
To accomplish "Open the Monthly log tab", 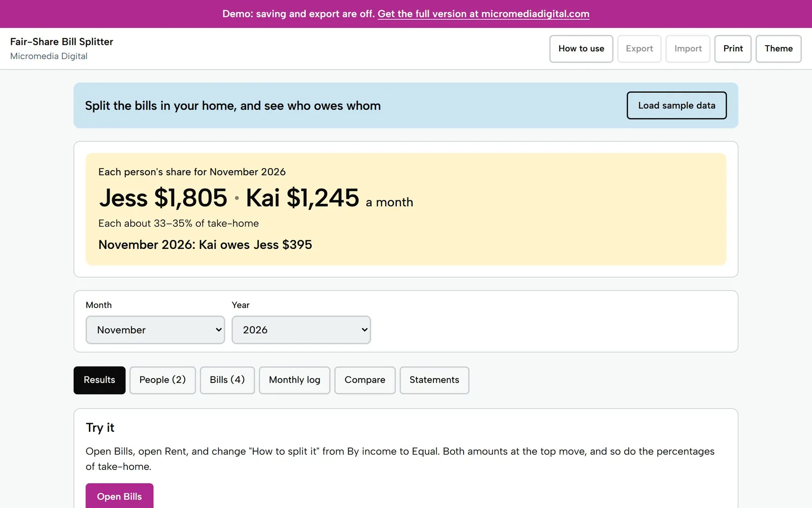I will (x=294, y=380).
